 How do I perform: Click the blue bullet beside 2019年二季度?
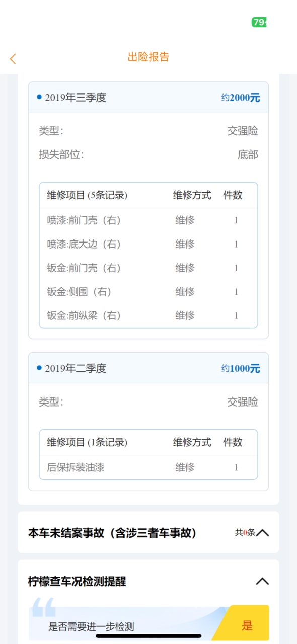[x=39, y=368]
